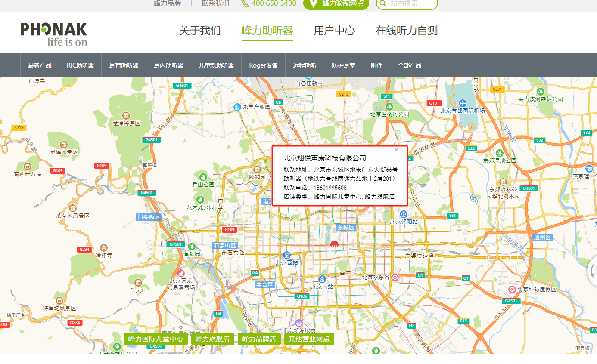Click the 颐和园 landmark icon
Viewport: 597px width, 364px height.
257,170
